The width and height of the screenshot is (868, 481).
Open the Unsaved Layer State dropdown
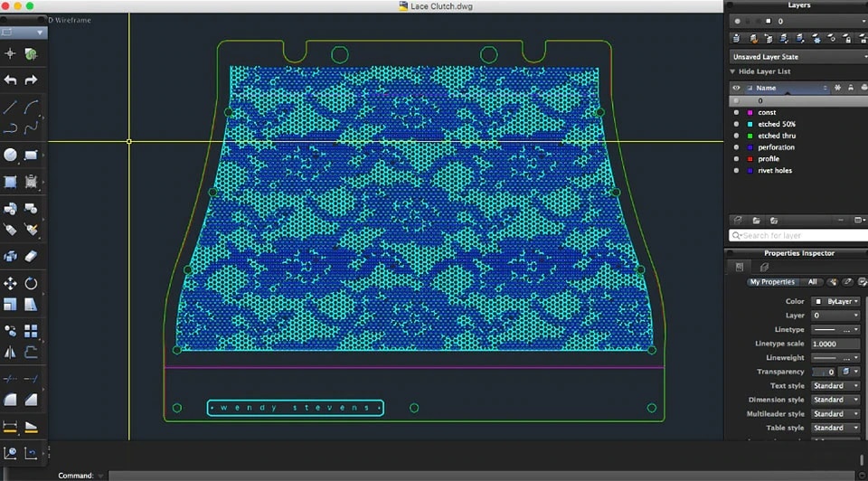pos(798,56)
